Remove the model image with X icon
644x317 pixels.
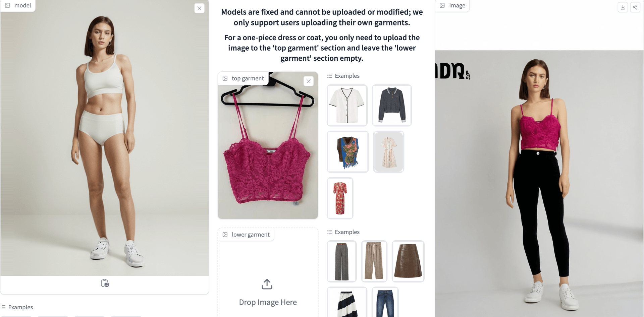point(199,8)
